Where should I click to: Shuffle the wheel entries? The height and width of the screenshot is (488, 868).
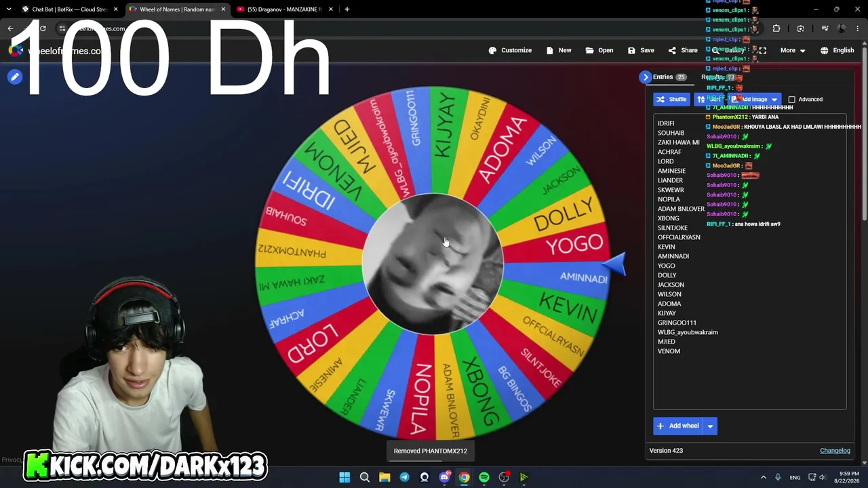coord(671,100)
